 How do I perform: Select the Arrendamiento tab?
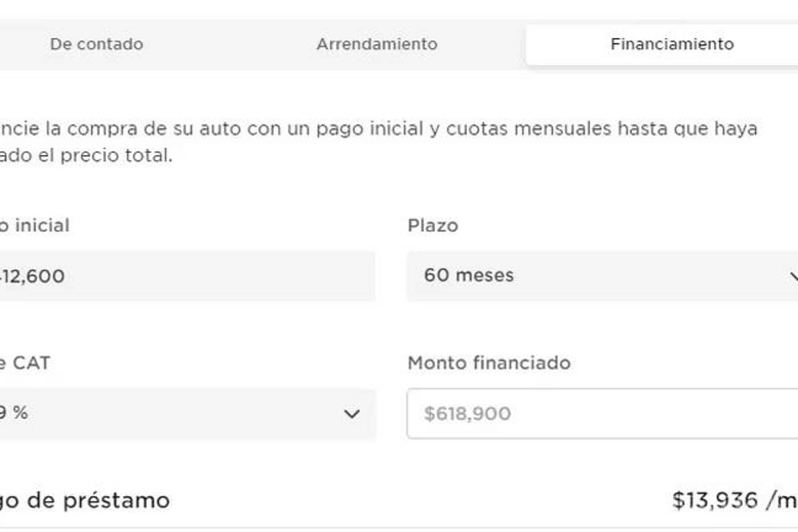(x=376, y=45)
